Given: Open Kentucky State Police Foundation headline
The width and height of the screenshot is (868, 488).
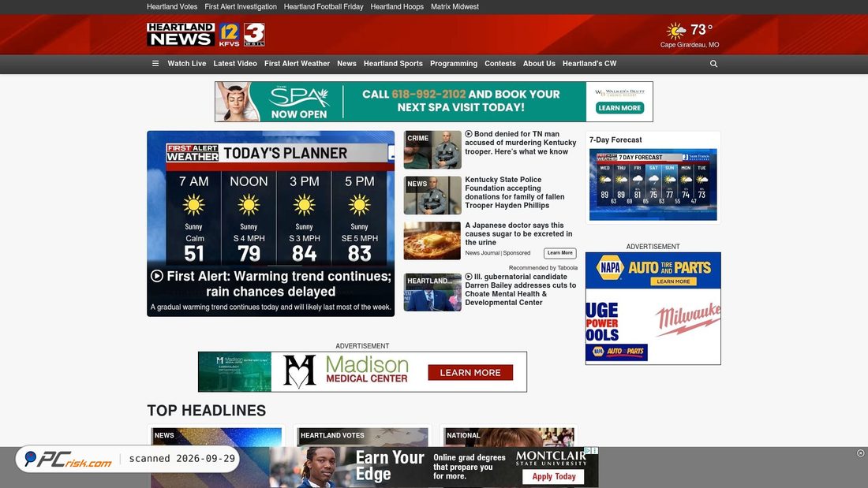Looking at the screenshot, I should click(514, 192).
